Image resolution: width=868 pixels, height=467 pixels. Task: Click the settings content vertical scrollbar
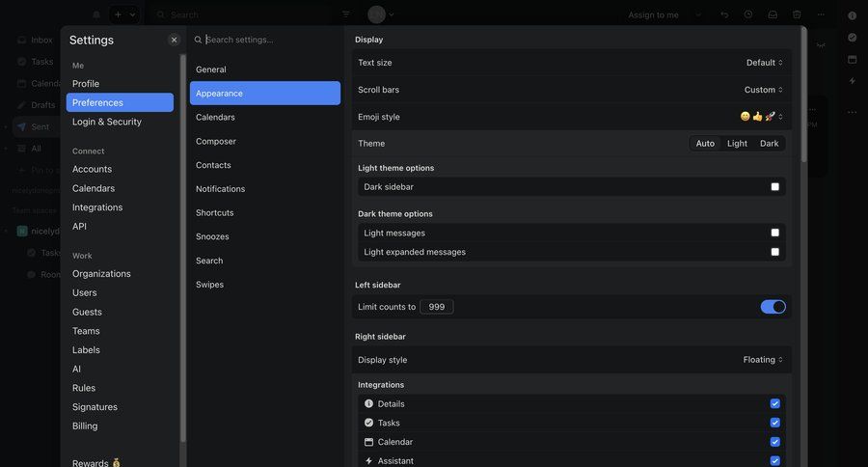pyautogui.click(x=803, y=95)
